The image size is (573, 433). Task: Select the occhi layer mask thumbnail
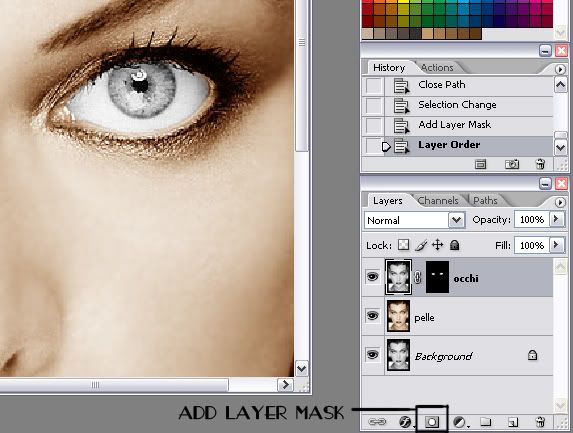click(x=437, y=277)
